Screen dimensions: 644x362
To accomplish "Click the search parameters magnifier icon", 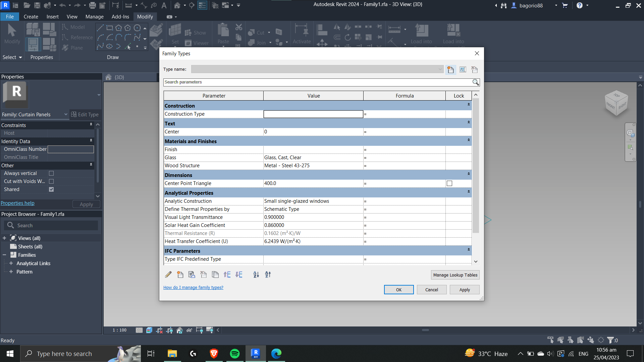I will pos(475,82).
